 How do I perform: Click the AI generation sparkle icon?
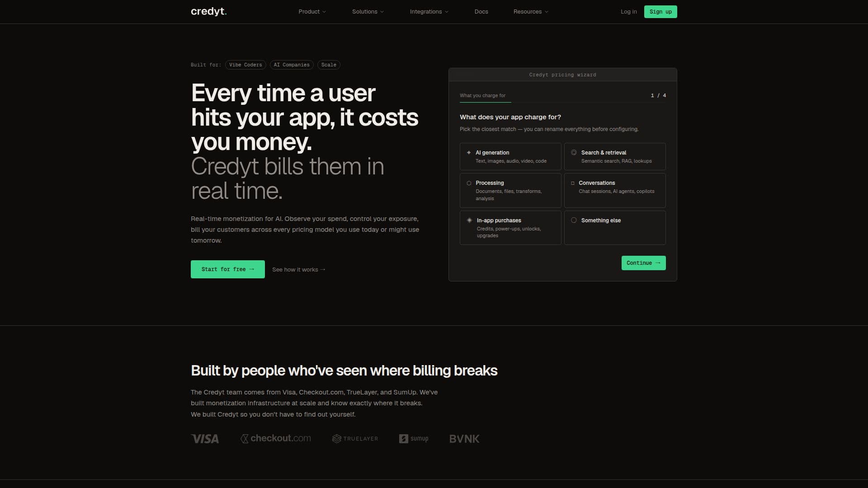469,153
